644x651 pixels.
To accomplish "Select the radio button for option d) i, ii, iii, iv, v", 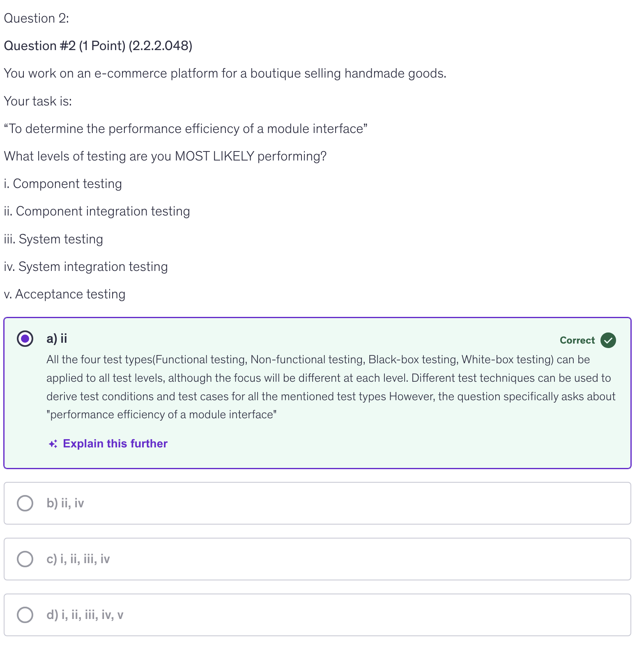I will click(25, 615).
